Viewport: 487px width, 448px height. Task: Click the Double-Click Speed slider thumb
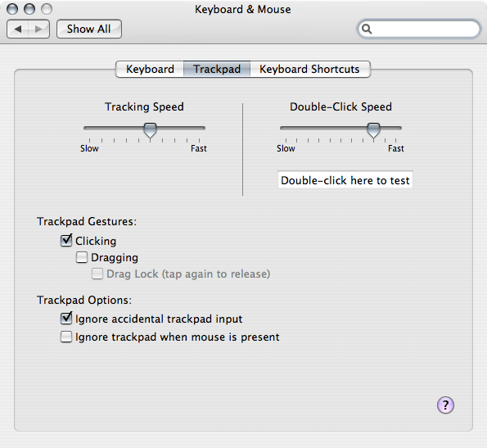click(x=373, y=130)
